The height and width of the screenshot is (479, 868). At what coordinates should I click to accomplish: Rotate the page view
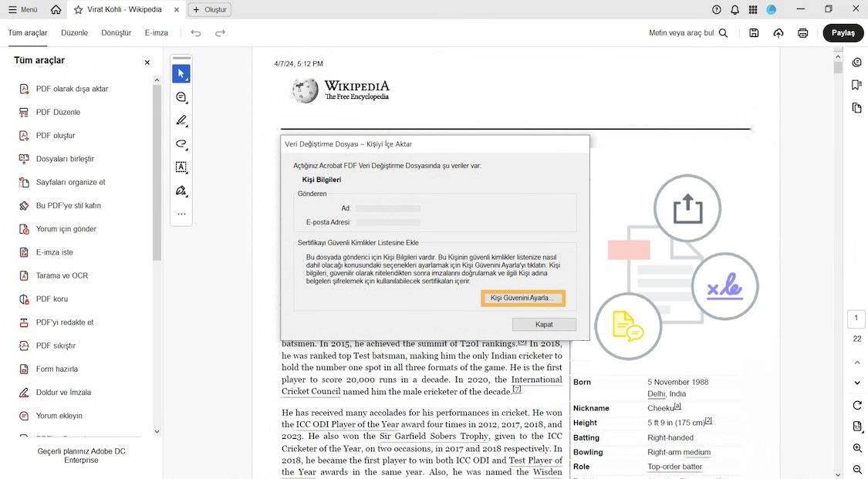pos(857,406)
